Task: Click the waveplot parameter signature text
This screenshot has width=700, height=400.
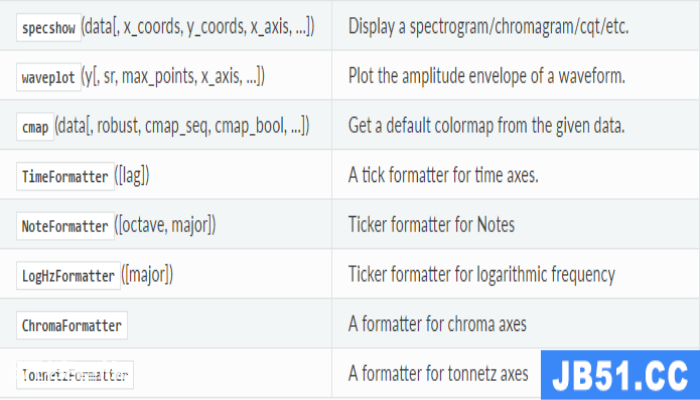Action: click(173, 76)
